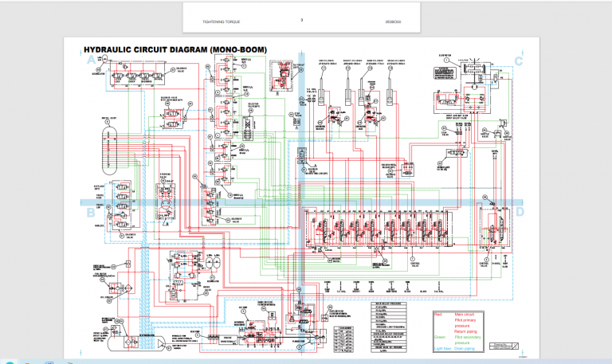
Task: Click 'Pilot secondary' legend entry
Action: coord(468,337)
